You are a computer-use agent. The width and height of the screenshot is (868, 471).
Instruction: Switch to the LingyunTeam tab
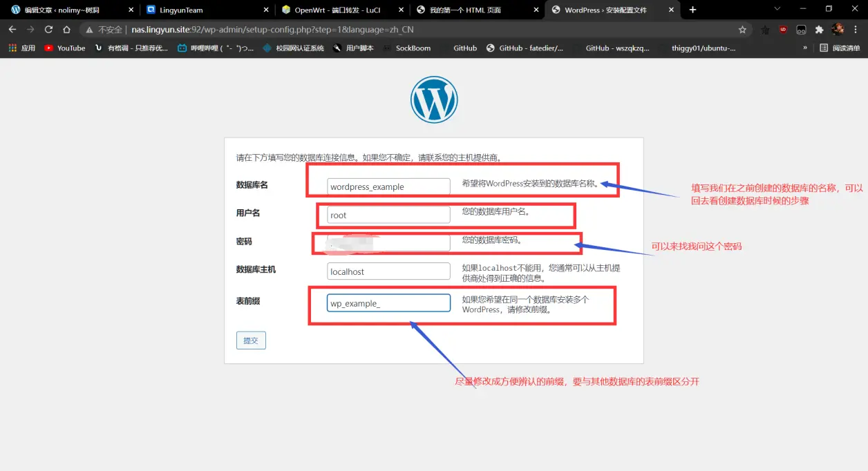coord(207,10)
